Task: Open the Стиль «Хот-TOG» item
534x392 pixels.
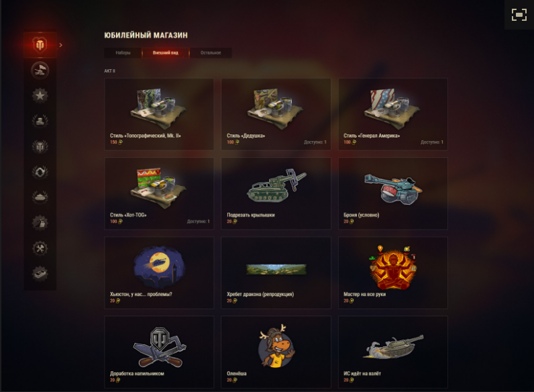Action: (159, 193)
